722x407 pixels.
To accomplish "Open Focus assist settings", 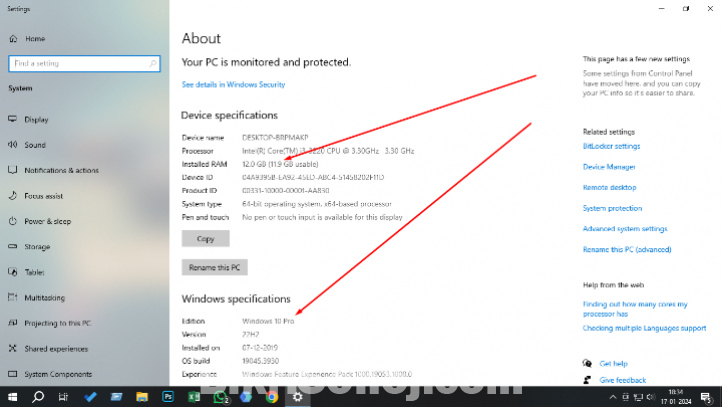I will (x=43, y=196).
